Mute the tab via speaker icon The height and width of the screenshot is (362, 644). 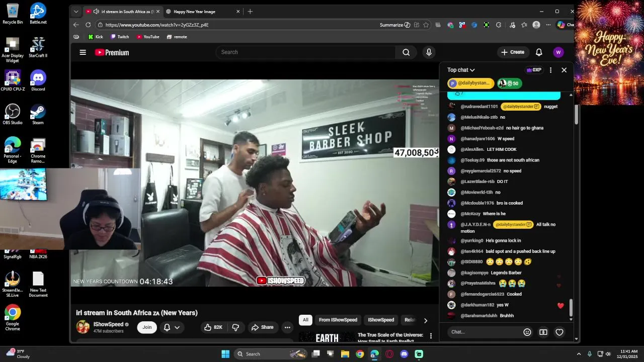click(x=96, y=12)
